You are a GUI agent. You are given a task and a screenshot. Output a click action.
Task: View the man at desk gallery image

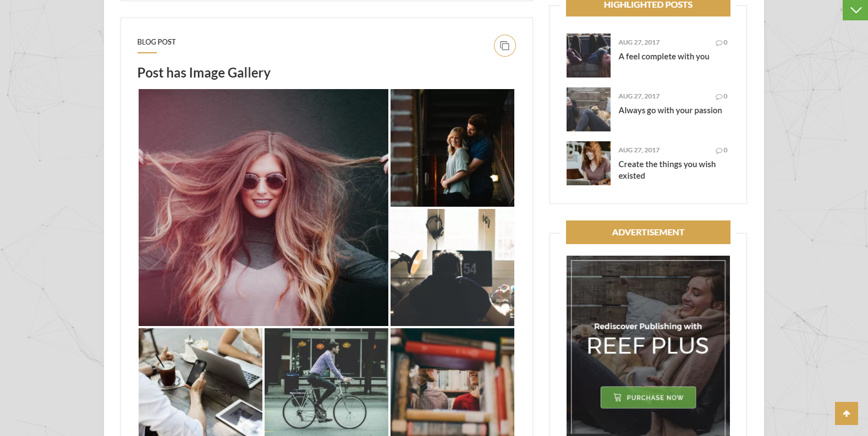click(x=452, y=267)
